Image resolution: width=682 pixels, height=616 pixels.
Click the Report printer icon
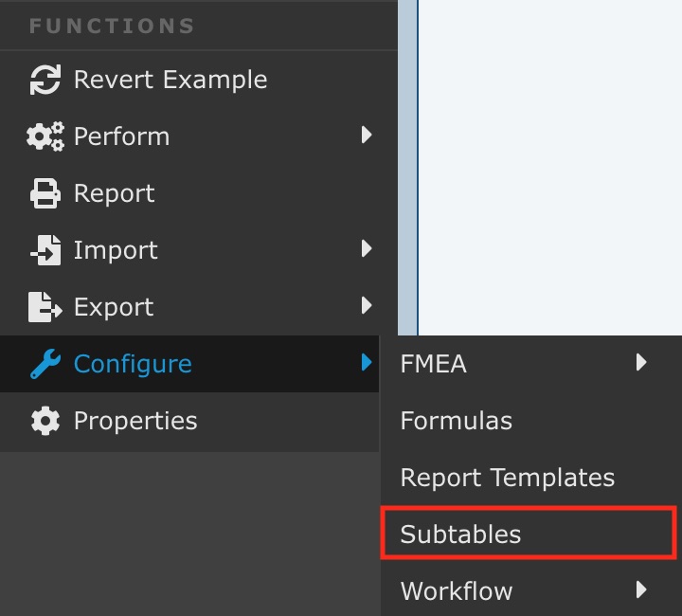tap(45, 193)
